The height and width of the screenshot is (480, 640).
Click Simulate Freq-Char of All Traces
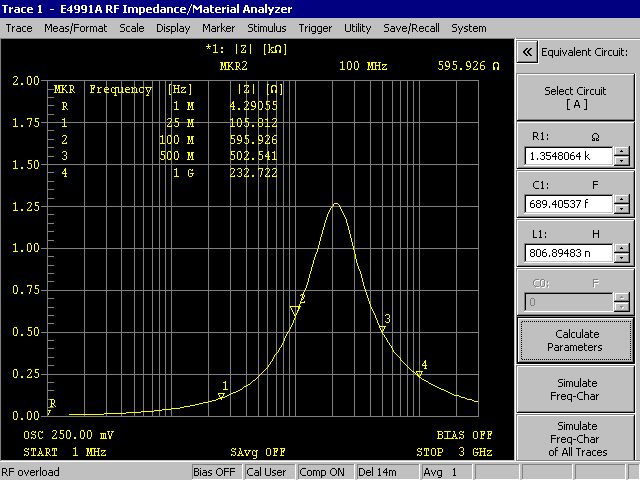tap(576, 439)
